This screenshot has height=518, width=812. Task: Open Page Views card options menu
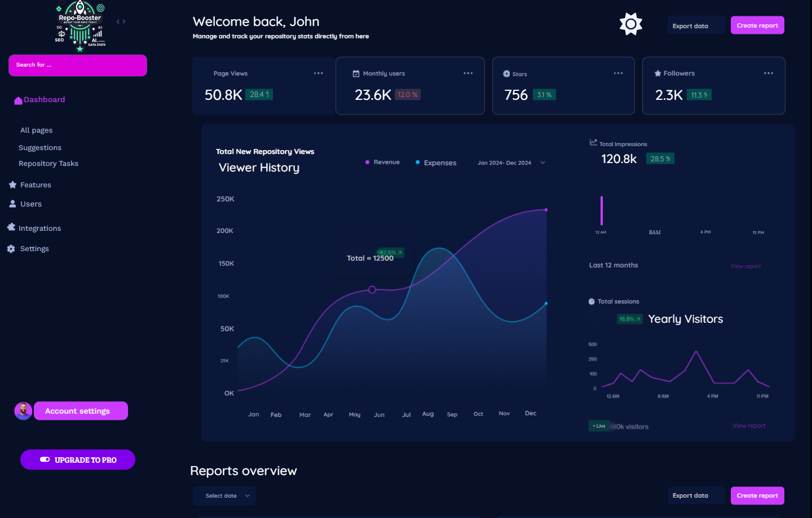[319, 73]
